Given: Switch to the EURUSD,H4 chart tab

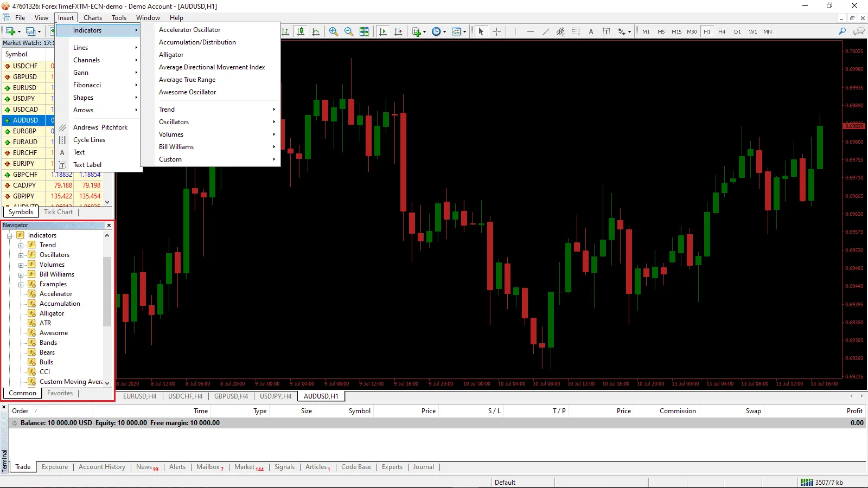Looking at the screenshot, I should pyautogui.click(x=139, y=396).
